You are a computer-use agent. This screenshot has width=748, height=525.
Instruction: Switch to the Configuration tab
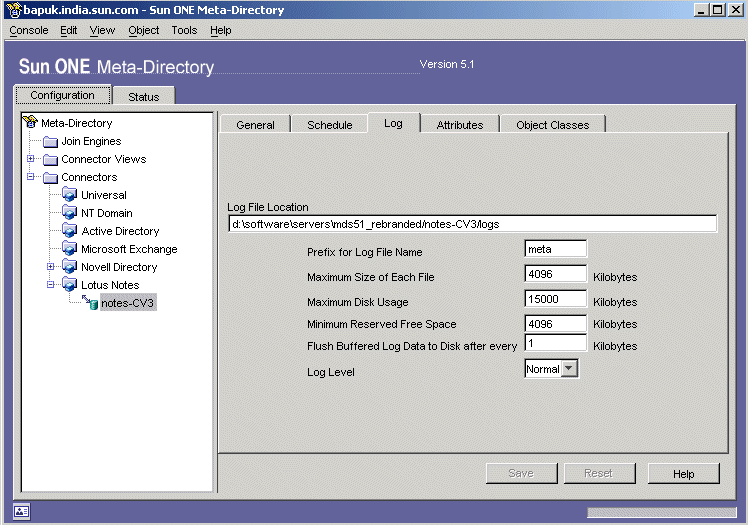(x=62, y=95)
